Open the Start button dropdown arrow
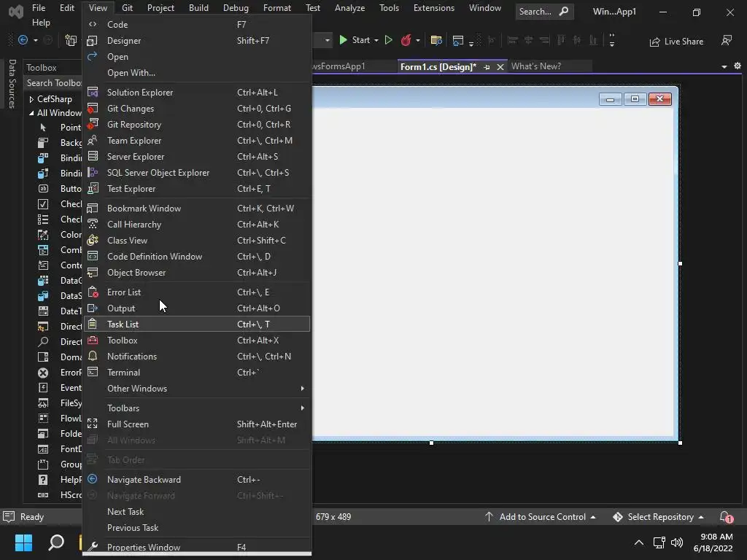This screenshot has width=747, height=560. tap(376, 41)
